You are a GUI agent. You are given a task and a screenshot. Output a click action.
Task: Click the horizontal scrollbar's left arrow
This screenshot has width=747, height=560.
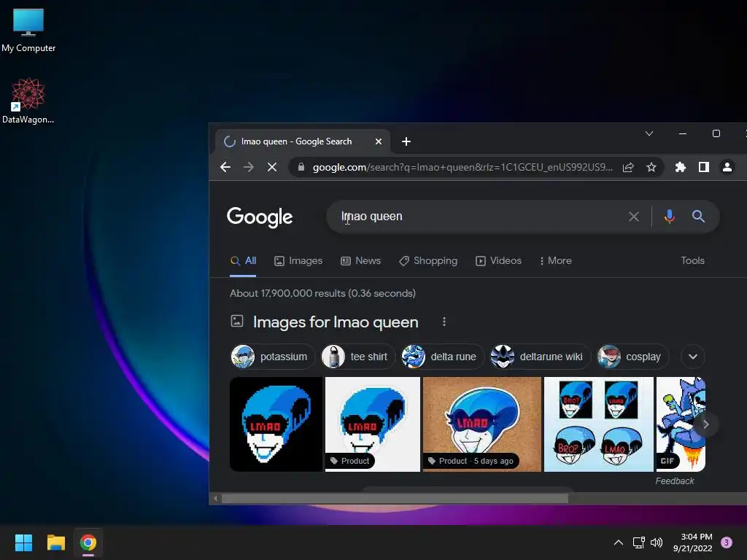click(215, 499)
